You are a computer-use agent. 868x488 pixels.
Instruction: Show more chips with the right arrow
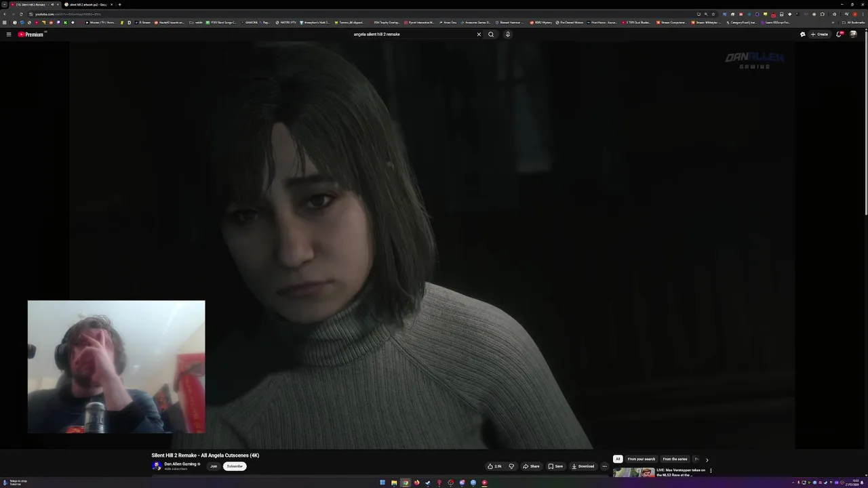point(707,460)
